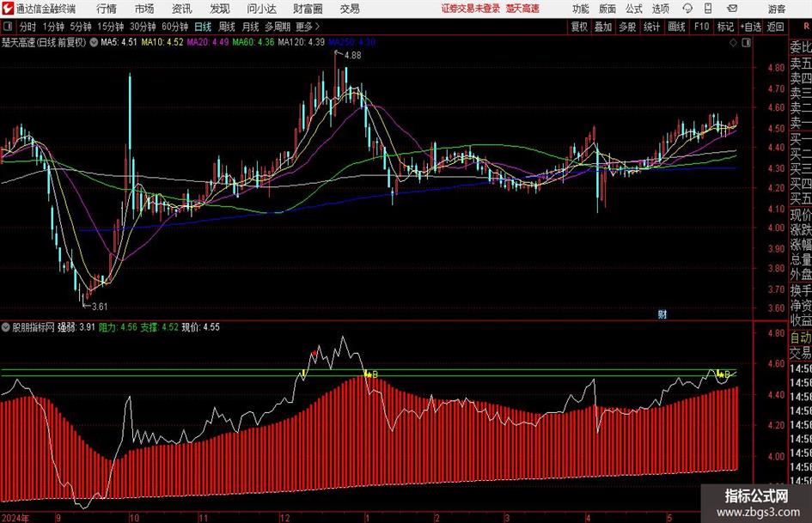Click the 自动 label in right panel
This screenshot has width=812, height=523.
coord(801,338)
